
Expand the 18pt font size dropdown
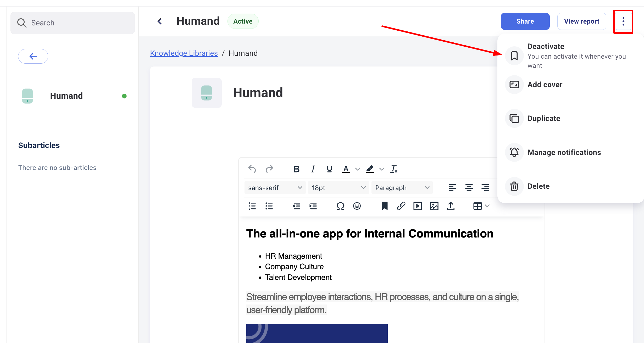point(338,188)
